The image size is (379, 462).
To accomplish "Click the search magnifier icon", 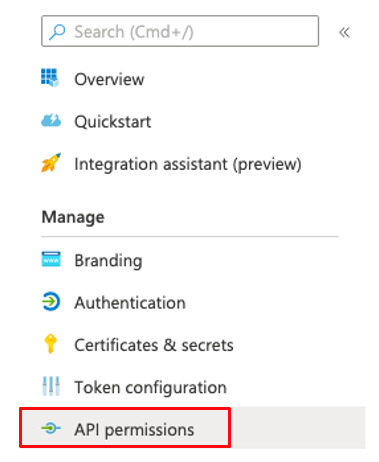I will coord(57,32).
